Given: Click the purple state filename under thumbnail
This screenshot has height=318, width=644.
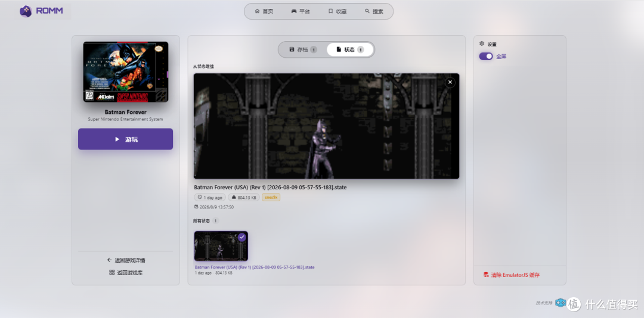Looking at the screenshot, I should (x=255, y=267).
